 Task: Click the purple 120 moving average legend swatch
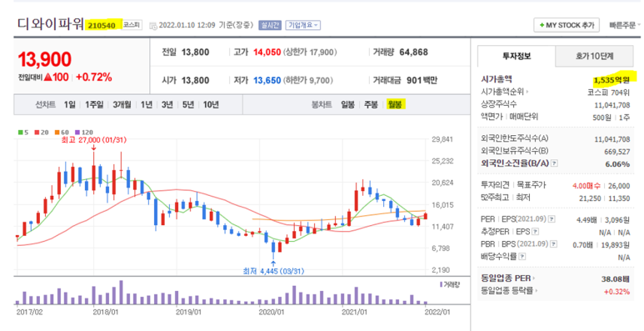click(x=78, y=133)
